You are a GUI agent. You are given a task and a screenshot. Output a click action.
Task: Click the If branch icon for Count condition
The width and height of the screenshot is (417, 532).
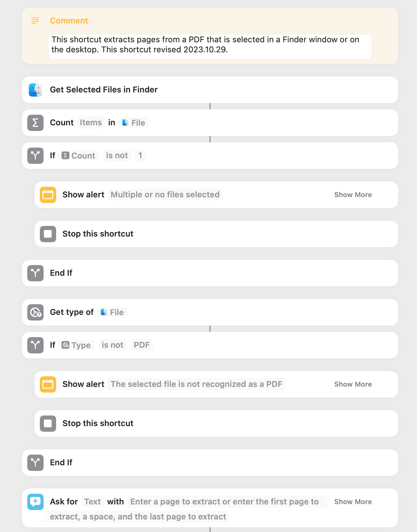coord(35,156)
